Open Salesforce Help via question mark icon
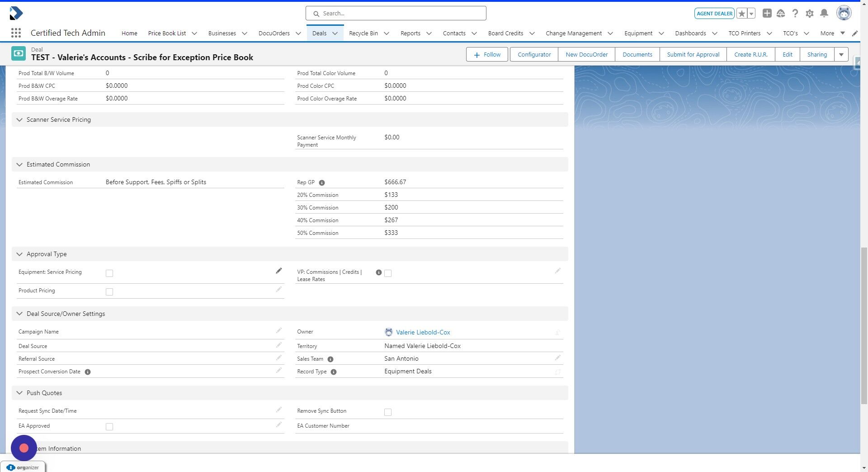 [x=795, y=13]
